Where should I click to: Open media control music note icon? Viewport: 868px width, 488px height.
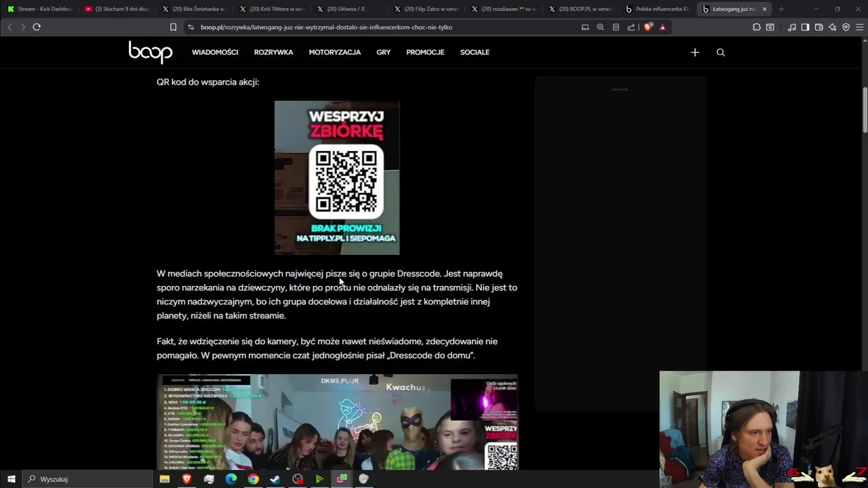pos(791,27)
